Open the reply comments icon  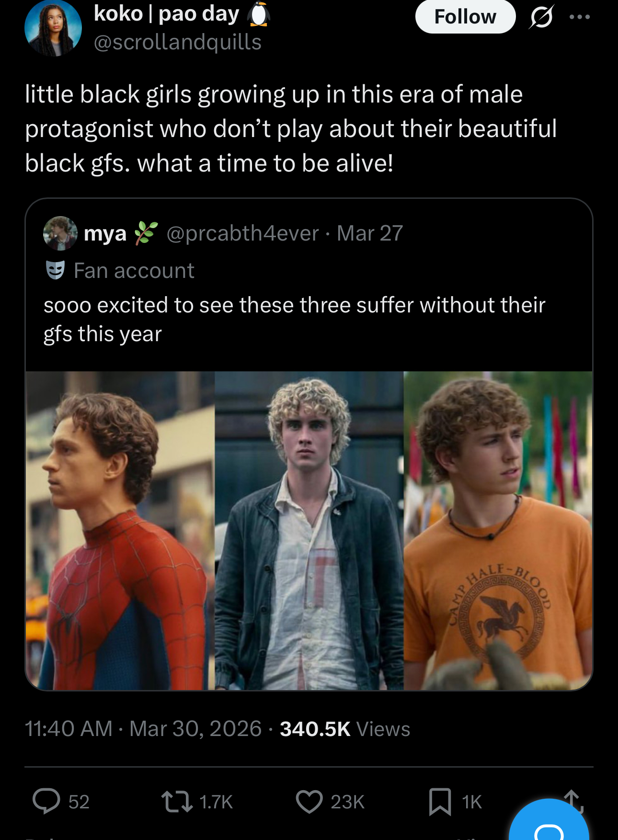[46, 801]
